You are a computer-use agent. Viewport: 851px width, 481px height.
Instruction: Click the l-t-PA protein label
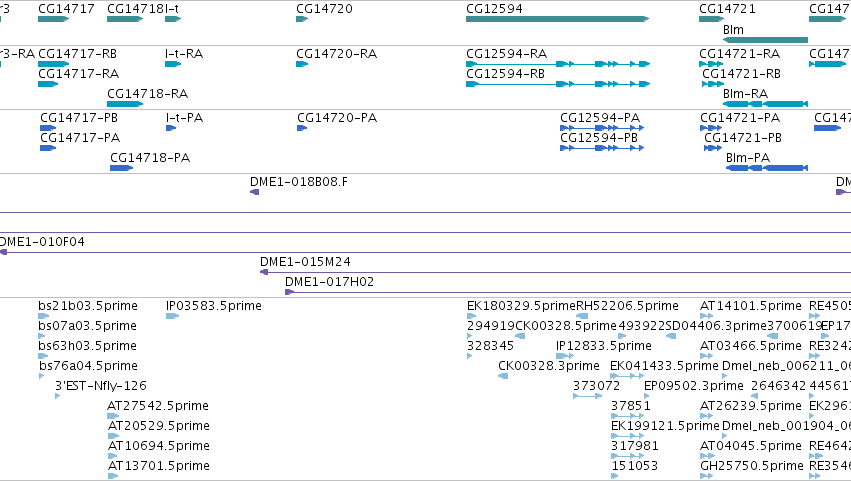point(185,118)
